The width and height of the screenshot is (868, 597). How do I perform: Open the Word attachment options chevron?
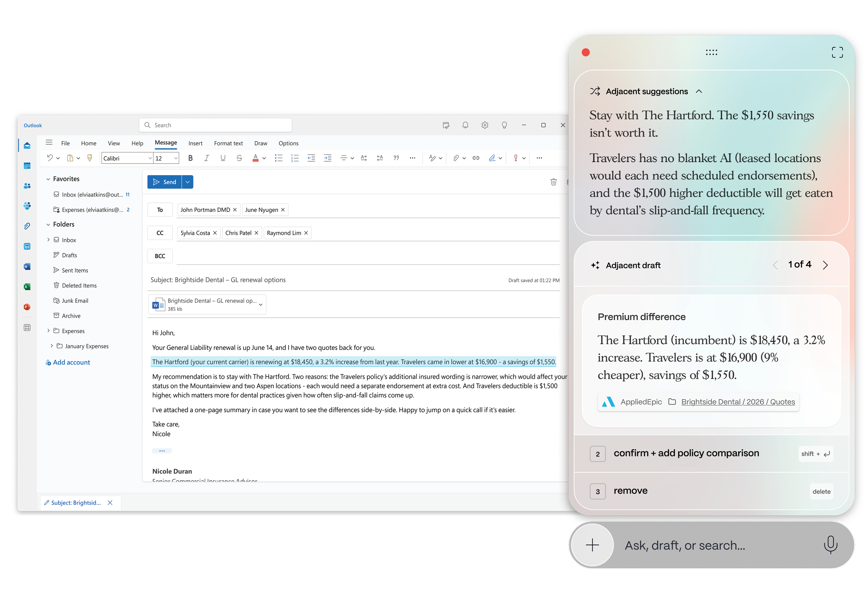[261, 305]
